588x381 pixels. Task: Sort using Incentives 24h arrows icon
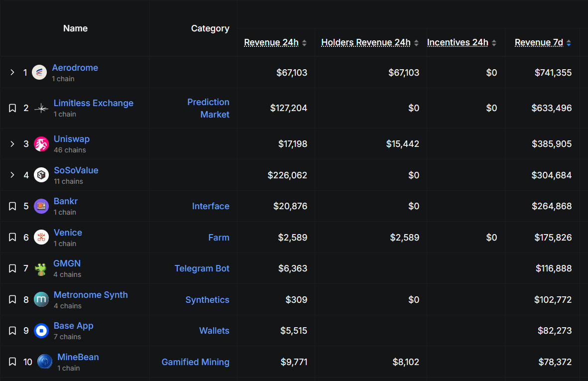click(x=494, y=43)
